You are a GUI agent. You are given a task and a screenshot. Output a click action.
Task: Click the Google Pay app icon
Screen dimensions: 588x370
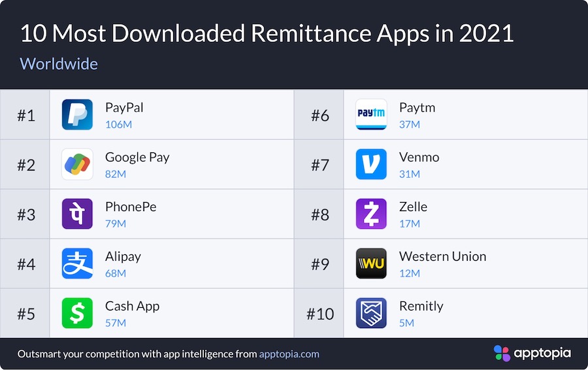click(x=77, y=164)
